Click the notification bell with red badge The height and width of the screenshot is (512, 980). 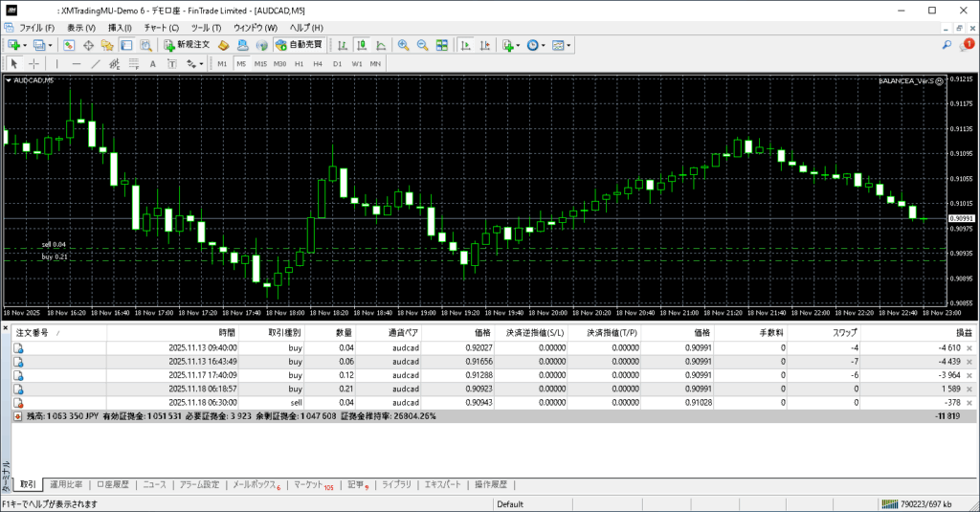click(967, 45)
